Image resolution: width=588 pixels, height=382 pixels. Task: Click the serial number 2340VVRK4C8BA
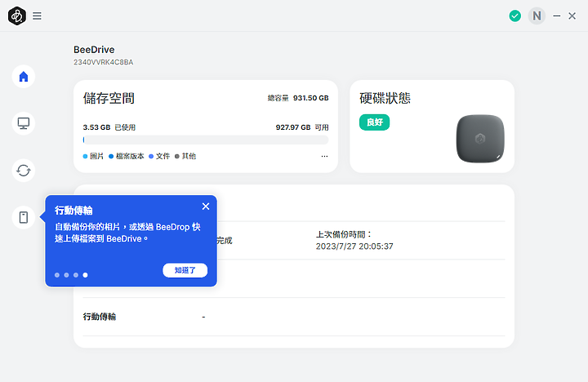103,62
